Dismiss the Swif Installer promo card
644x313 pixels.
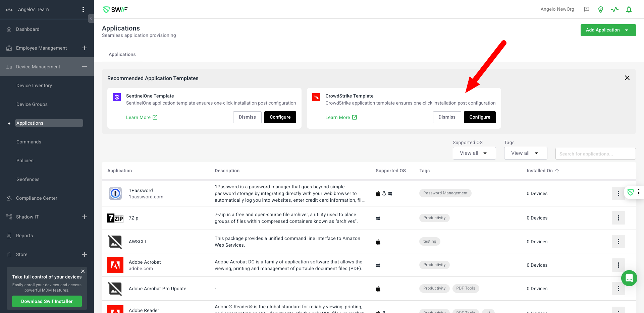(83, 271)
